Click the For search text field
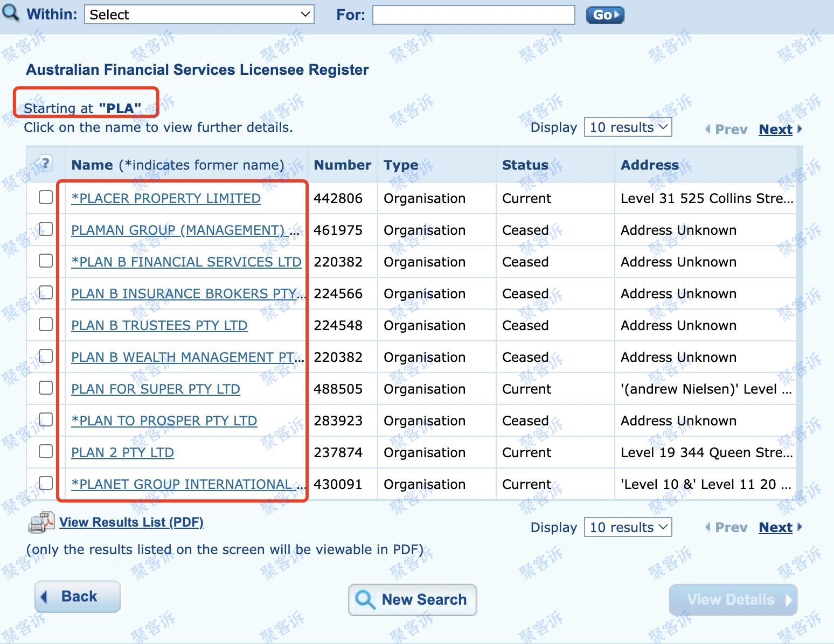The image size is (834, 644). click(474, 15)
